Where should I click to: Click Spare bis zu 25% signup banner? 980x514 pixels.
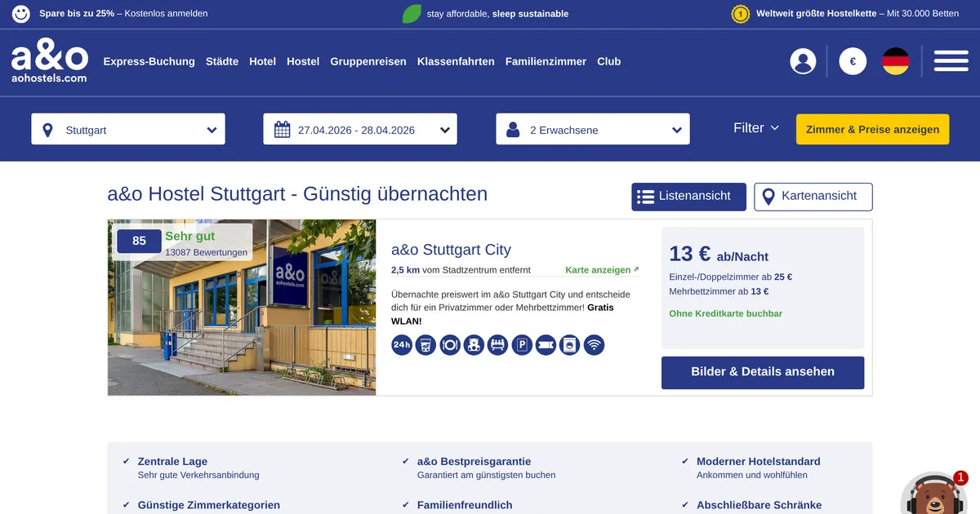tap(123, 14)
